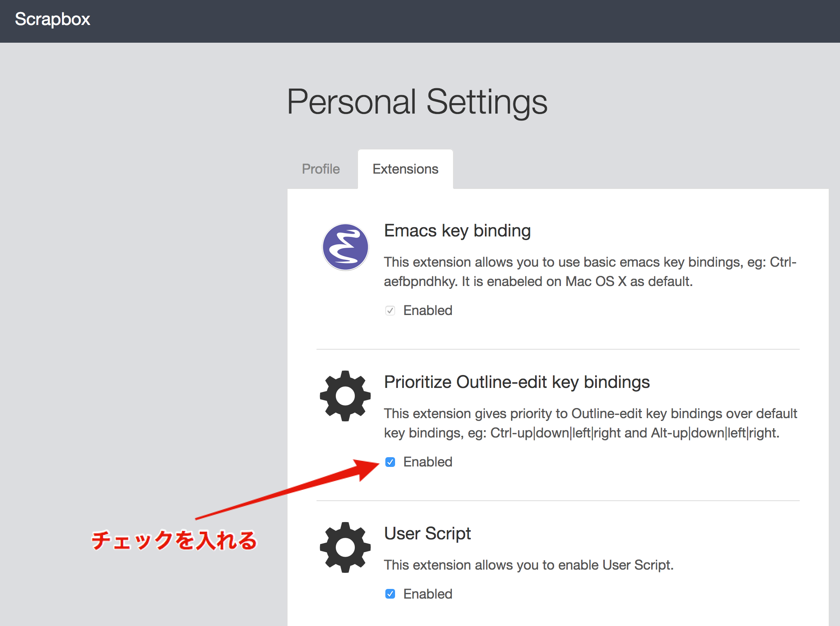Select the Extensions tab
840x626 pixels.
click(x=405, y=169)
